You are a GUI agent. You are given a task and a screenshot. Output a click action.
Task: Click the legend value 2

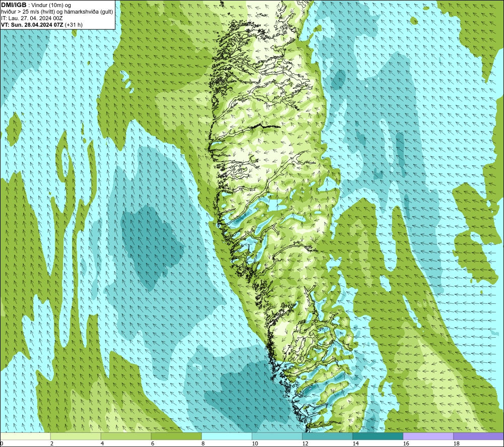pyautogui.click(x=52, y=443)
